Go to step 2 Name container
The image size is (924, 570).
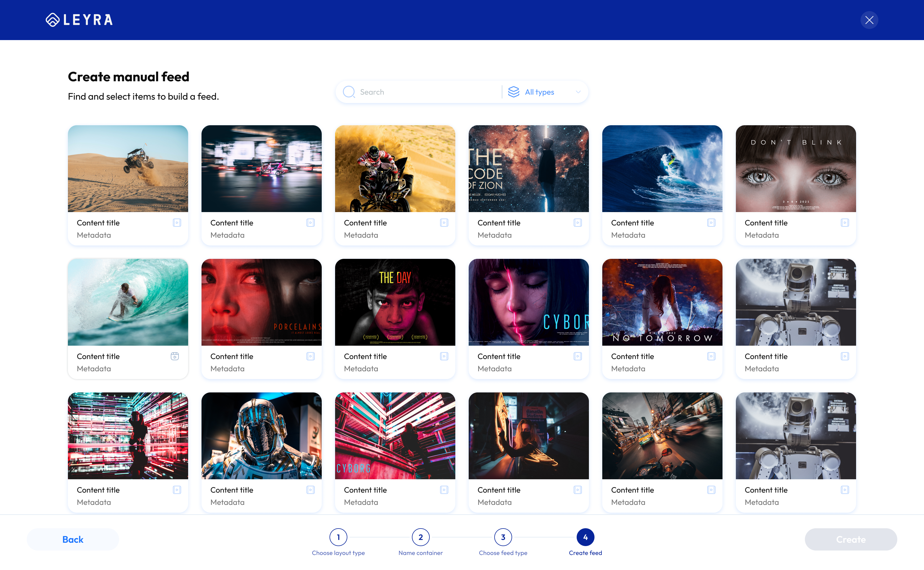421,537
